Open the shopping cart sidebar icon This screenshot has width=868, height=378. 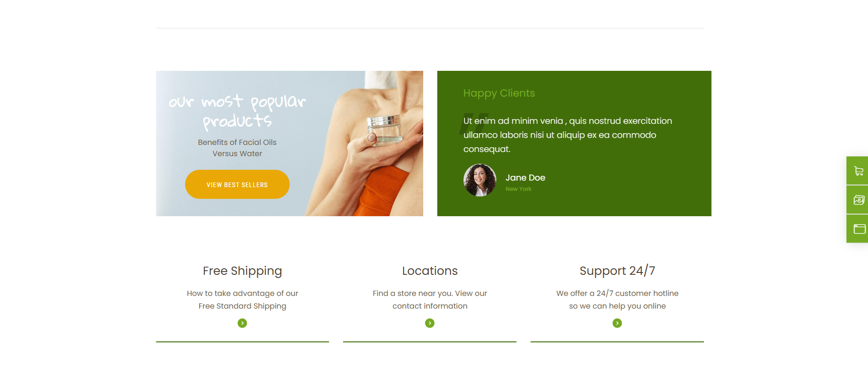(858, 171)
